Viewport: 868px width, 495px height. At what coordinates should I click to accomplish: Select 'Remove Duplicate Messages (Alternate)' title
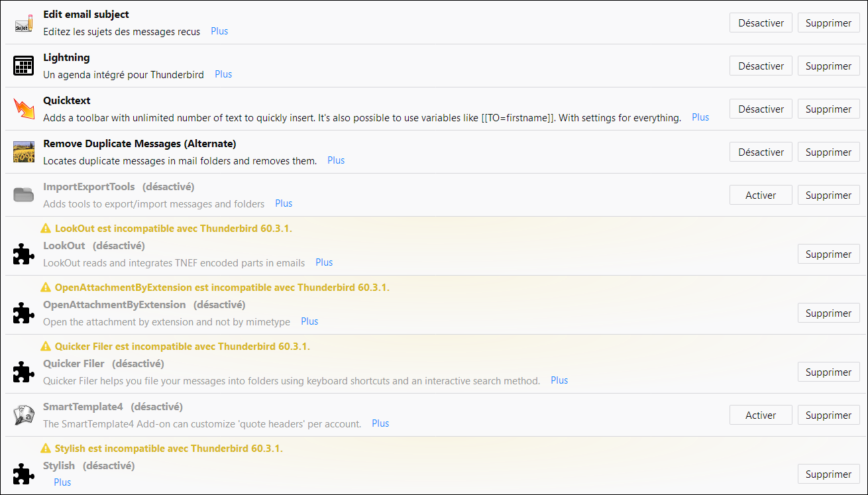pos(140,143)
